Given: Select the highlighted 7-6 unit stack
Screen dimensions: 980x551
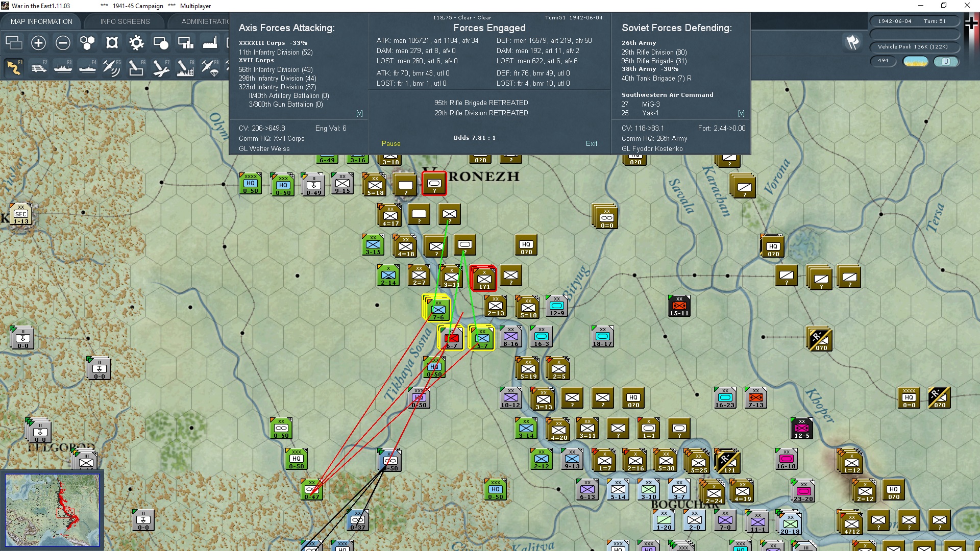Looking at the screenshot, I should click(437, 308).
